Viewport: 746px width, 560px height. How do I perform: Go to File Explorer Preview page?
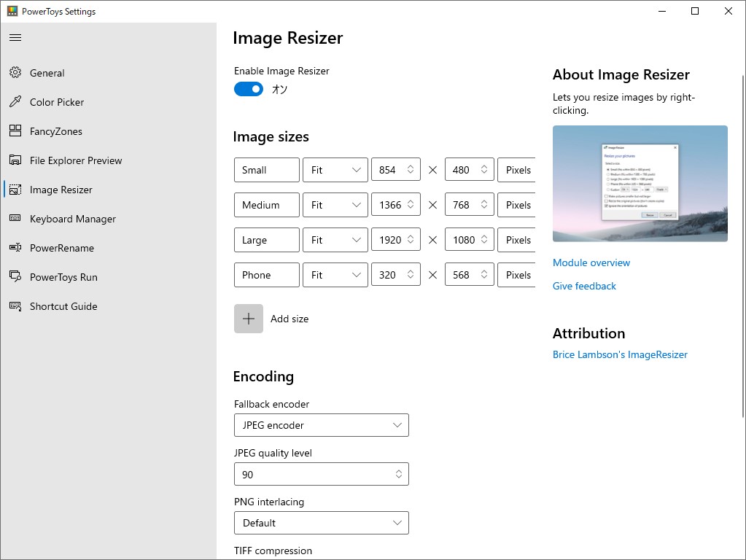(109, 160)
